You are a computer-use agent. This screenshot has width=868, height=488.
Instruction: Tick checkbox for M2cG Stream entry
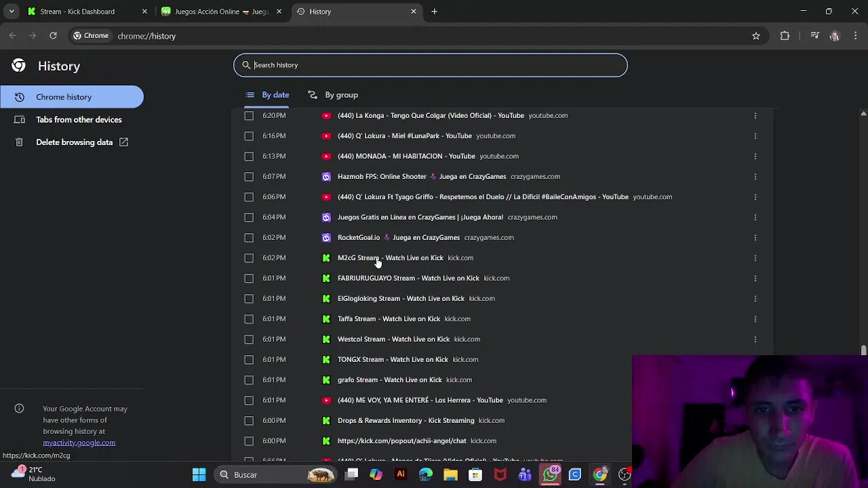249,258
